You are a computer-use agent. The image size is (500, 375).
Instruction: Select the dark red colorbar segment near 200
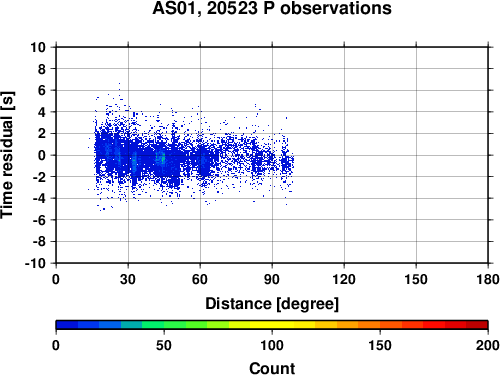[477, 325]
